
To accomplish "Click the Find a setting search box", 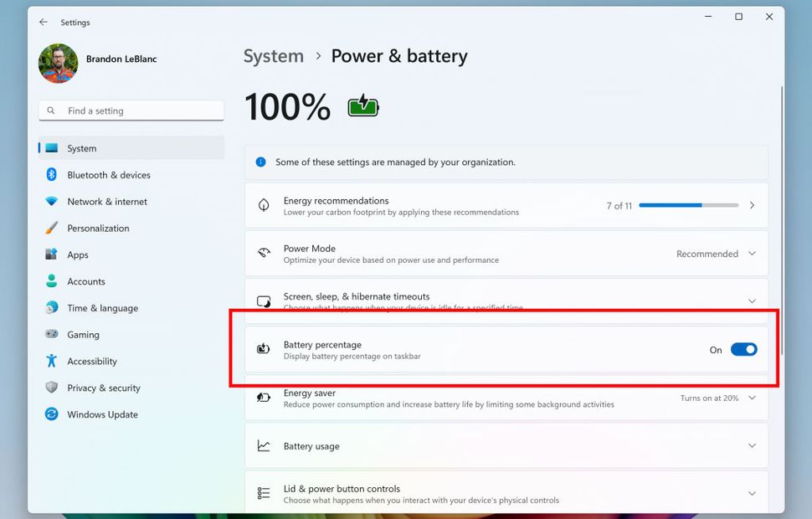I will pos(131,110).
